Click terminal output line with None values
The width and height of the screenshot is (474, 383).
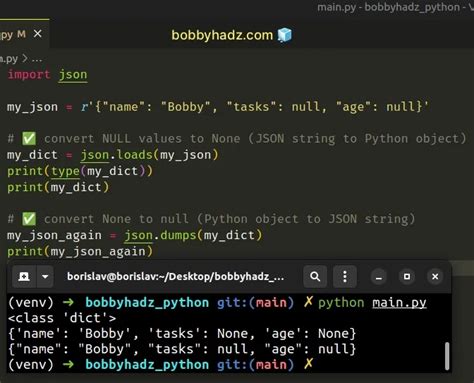[x=182, y=334]
